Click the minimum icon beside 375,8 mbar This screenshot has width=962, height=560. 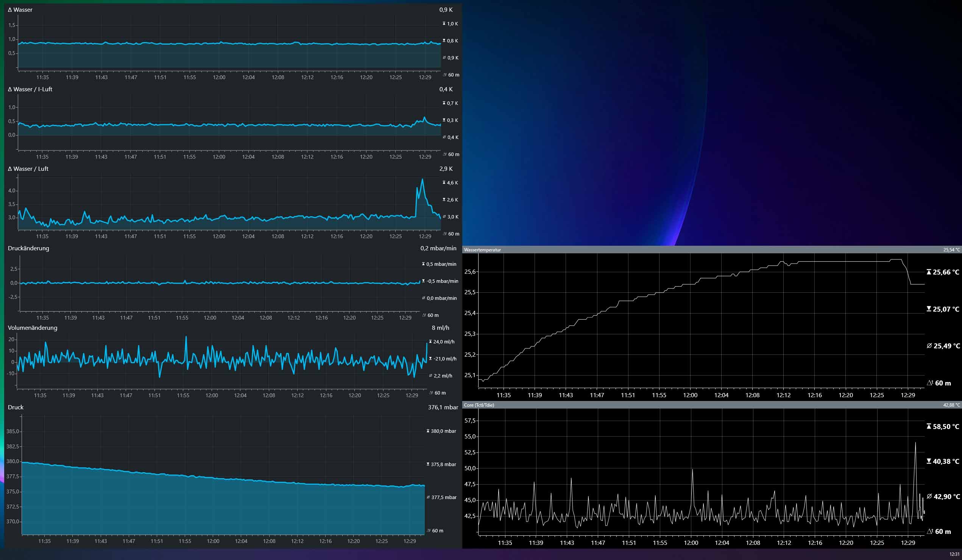pyautogui.click(x=428, y=464)
